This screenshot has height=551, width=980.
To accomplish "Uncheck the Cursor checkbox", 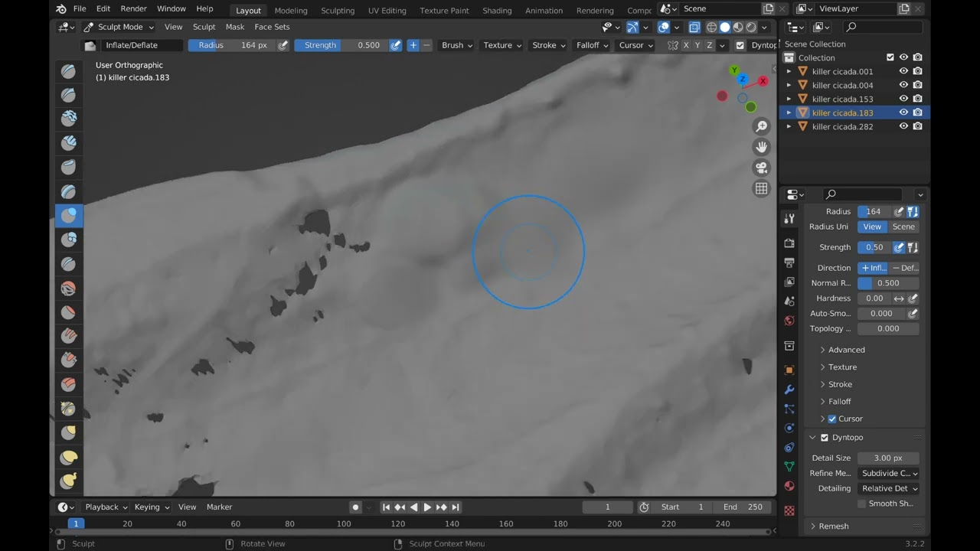I will point(832,419).
